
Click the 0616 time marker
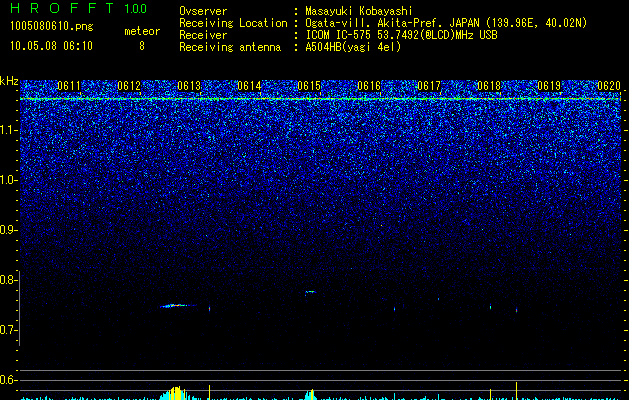pos(369,86)
